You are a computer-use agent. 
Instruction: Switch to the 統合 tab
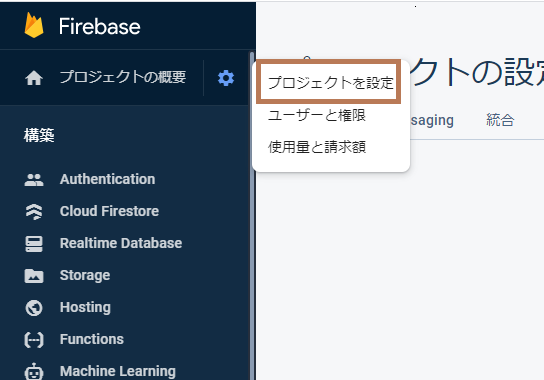coord(500,120)
